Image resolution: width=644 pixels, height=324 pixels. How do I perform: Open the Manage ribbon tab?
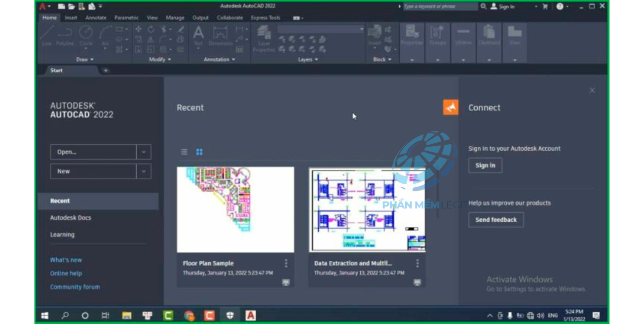coord(175,18)
